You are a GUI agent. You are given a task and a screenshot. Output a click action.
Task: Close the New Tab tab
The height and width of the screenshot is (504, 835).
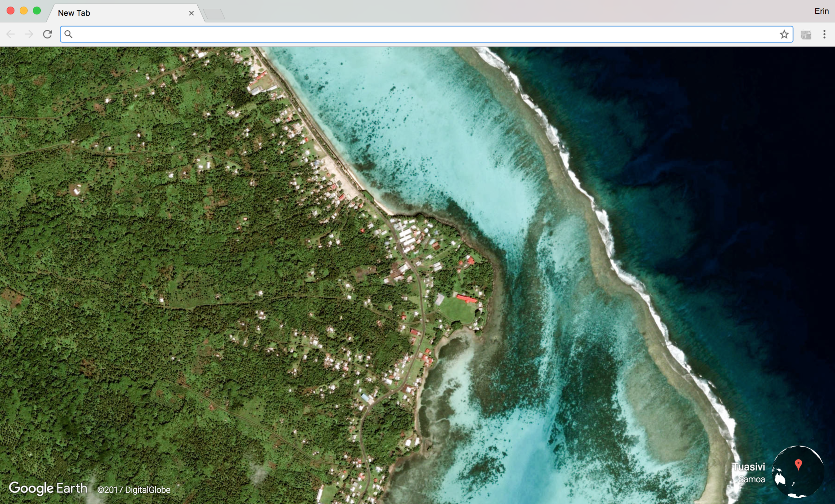(191, 13)
